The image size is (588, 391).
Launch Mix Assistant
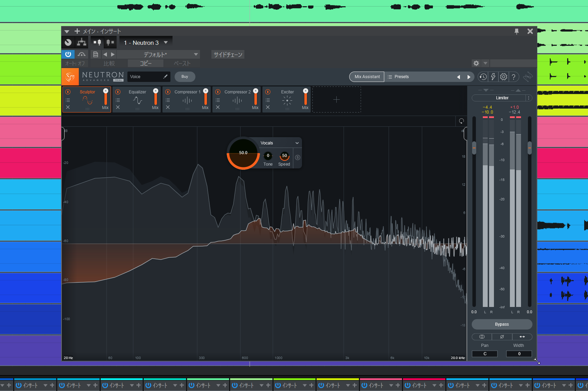tap(367, 77)
